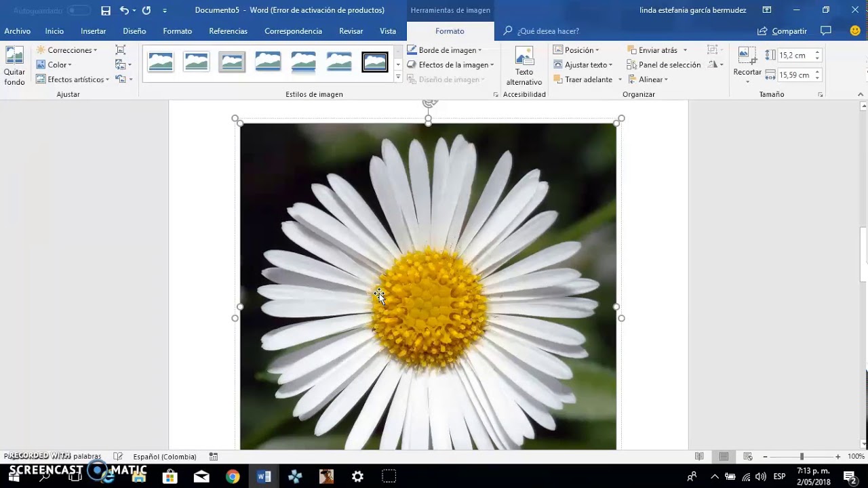The width and height of the screenshot is (868, 488).
Task: Go to the Vista tab
Action: (x=388, y=30)
